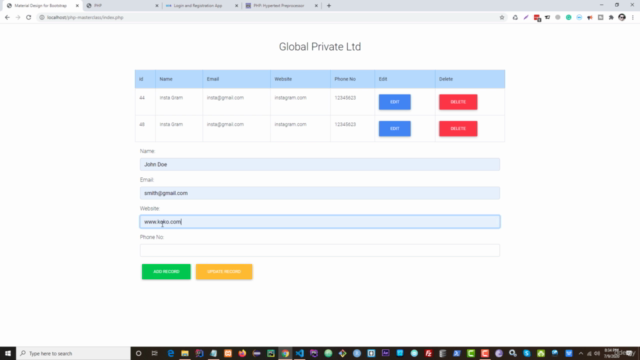The height and width of the screenshot is (360, 640).
Task: Click EDIT for record id 44
Action: (395, 102)
